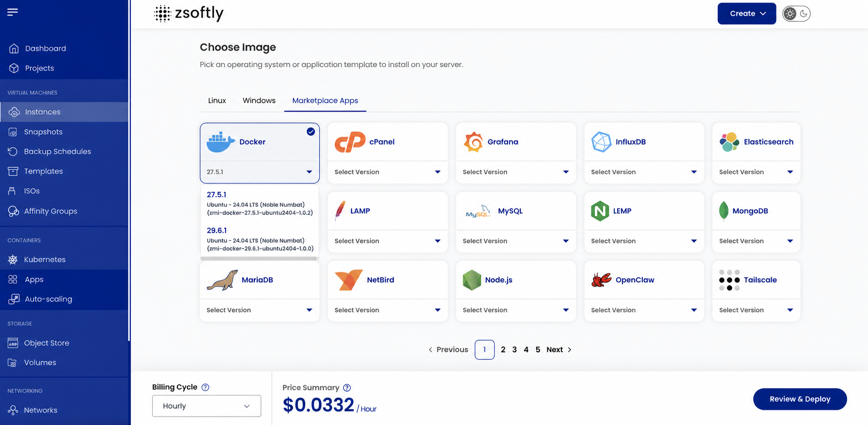Open the Create dropdown button

click(747, 14)
